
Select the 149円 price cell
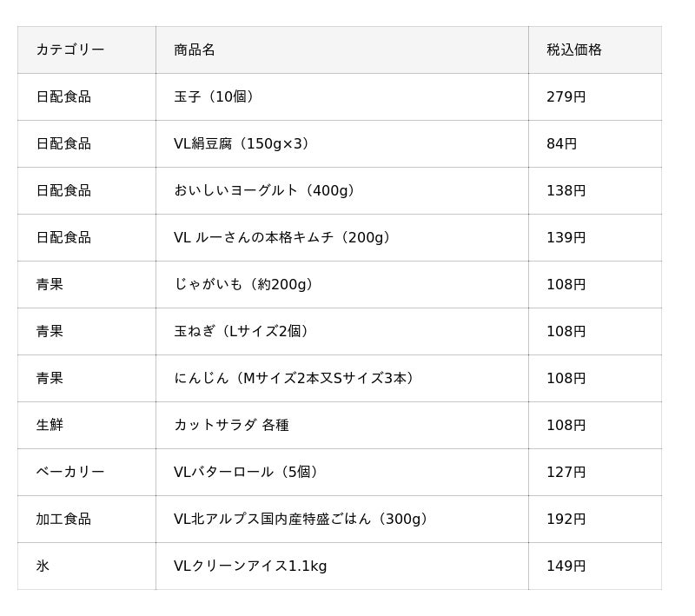[595, 566]
